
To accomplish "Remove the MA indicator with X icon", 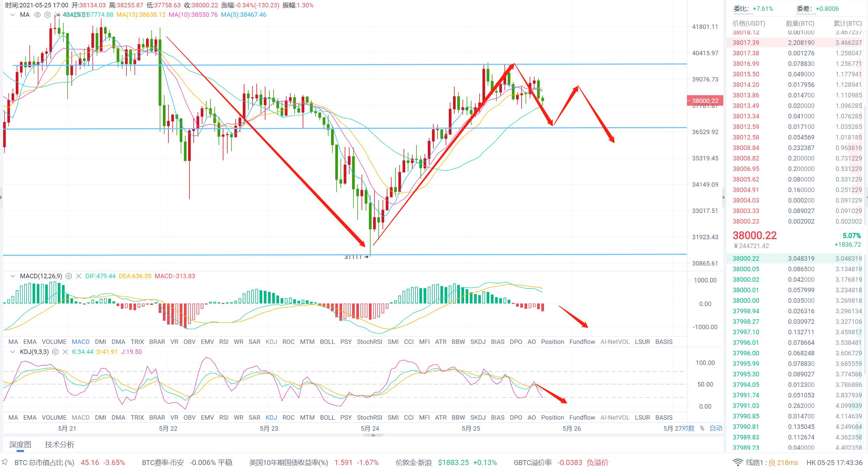I will coord(58,15).
